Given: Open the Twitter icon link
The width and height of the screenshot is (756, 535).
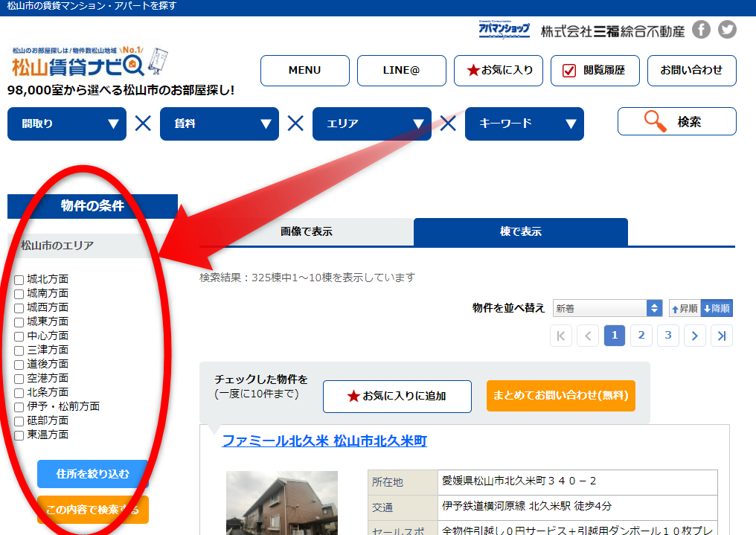Looking at the screenshot, I should [727, 30].
